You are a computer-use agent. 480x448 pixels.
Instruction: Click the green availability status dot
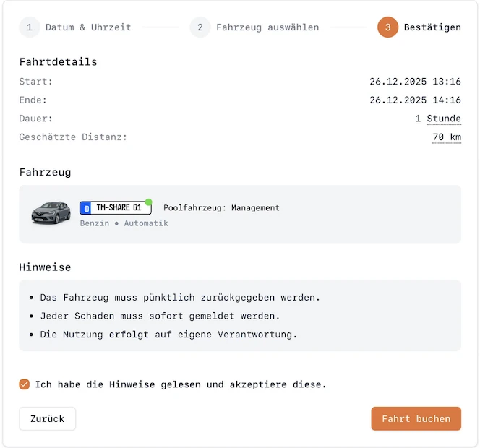pos(148,202)
